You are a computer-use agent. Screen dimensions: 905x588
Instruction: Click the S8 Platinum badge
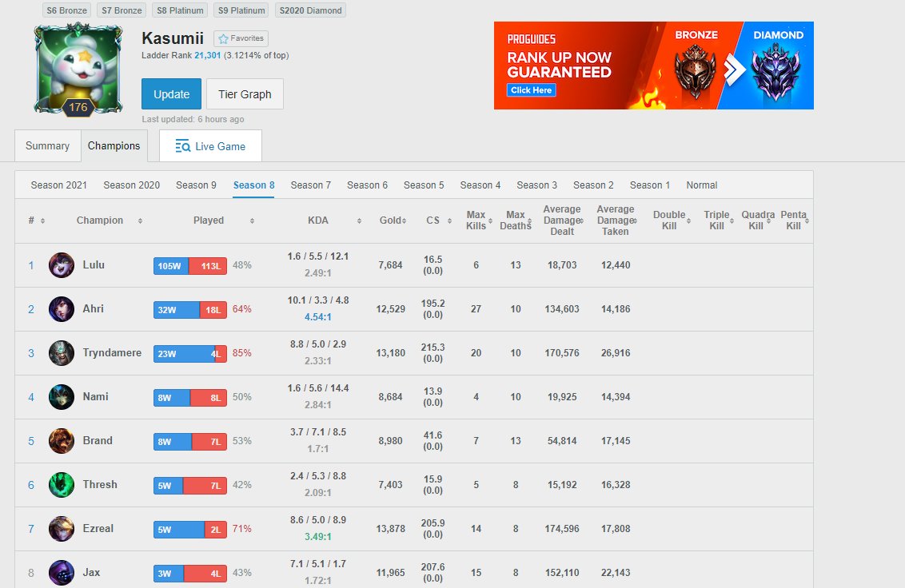pos(180,10)
